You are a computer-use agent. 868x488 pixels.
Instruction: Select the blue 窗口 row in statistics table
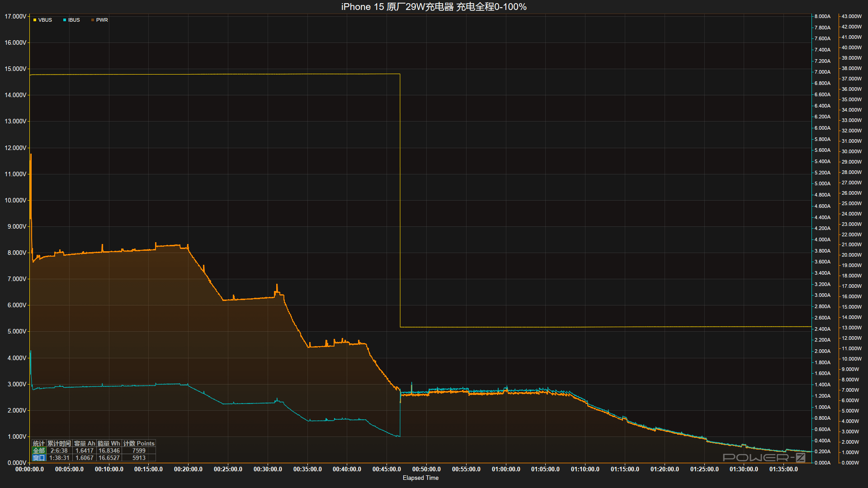[39, 458]
